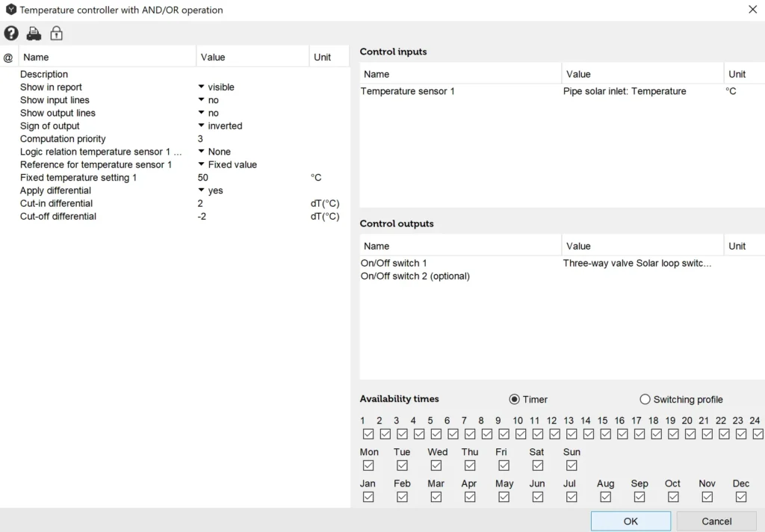Select On/Off switch 2 (optional) output row
The height and width of the screenshot is (532, 765).
pyautogui.click(x=415, y=276)
